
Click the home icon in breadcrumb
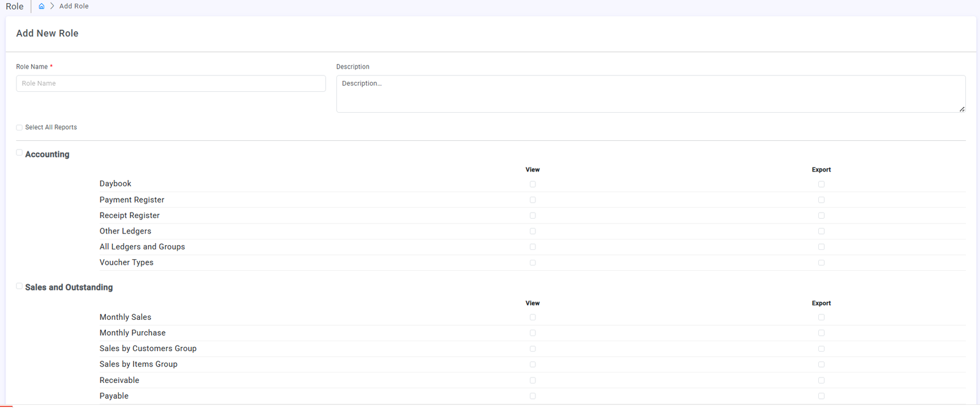[x=42, y=6]
